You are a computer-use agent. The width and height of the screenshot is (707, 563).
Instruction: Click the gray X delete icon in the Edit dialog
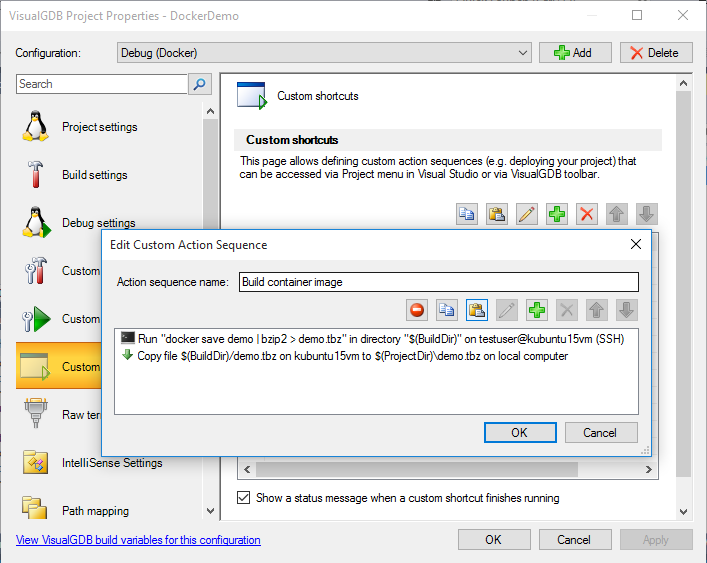[567, 310]
